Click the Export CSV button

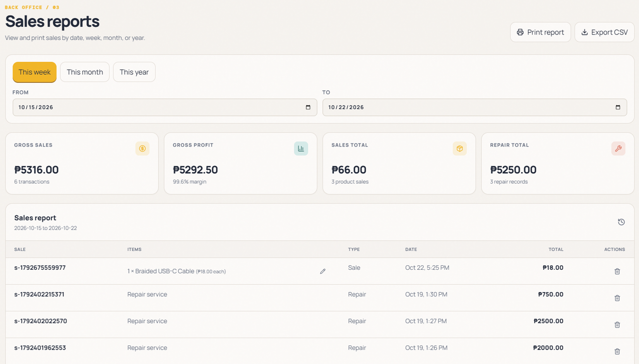tap(605, 32)
